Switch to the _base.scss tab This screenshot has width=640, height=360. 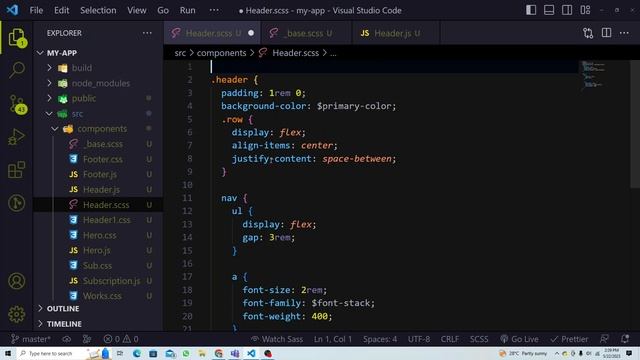[306, 33]
